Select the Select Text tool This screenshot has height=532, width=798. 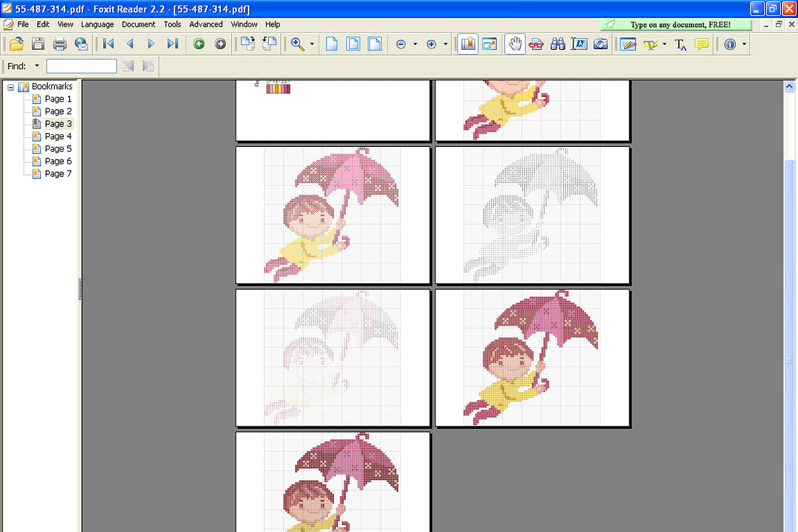pos(579,45)
